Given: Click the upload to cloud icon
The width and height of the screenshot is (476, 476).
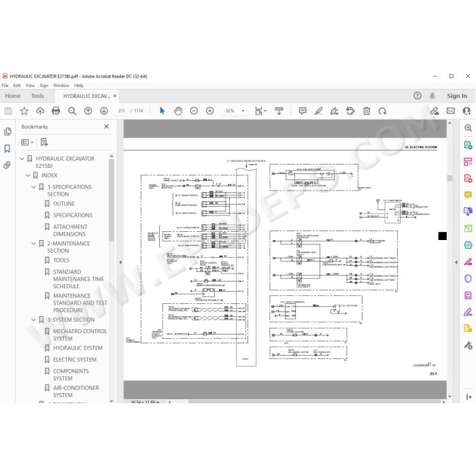Looking at the screenshot, I should coord(40,111).
